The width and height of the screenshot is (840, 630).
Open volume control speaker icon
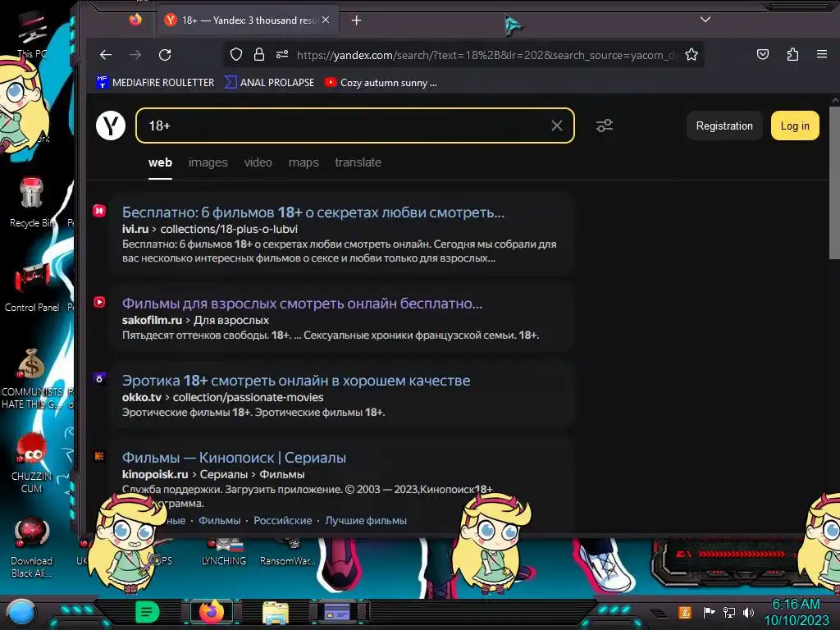pos(748,612)
